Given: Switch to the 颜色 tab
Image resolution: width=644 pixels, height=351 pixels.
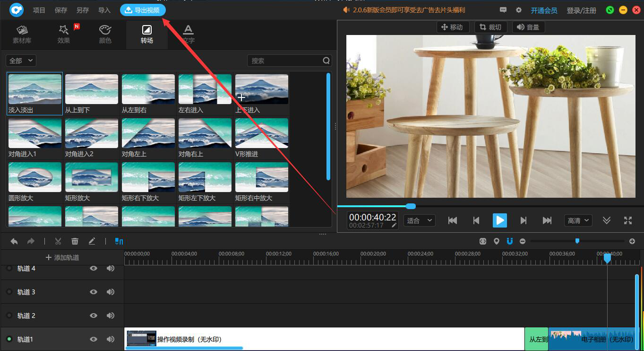Looking at the screenshot, I should pos(105,35).
